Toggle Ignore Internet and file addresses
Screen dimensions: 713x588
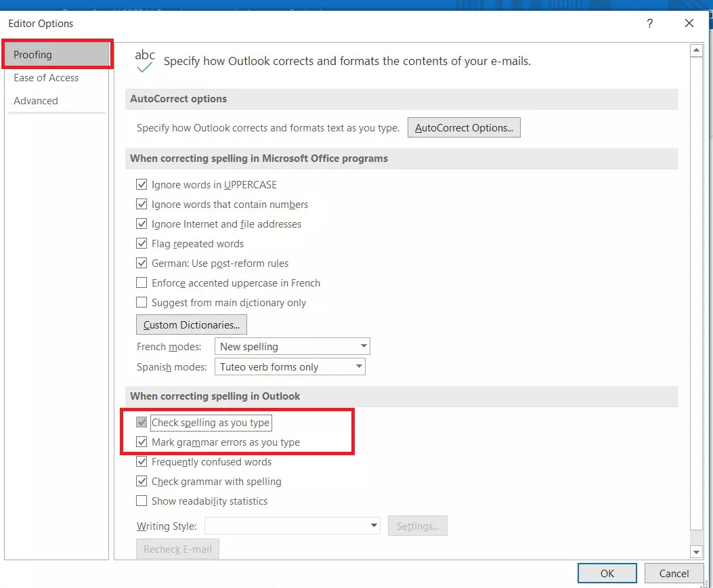tap(142, 224)
